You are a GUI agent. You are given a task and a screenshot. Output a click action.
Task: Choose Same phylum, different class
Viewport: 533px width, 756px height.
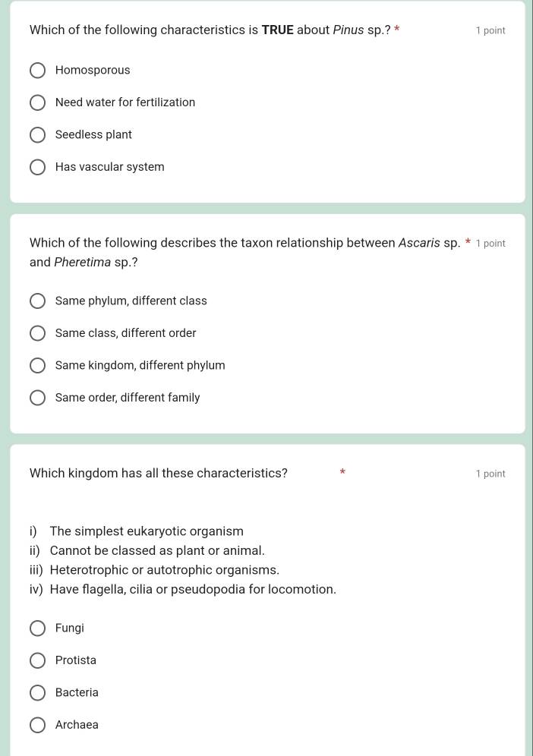point(37,301)
